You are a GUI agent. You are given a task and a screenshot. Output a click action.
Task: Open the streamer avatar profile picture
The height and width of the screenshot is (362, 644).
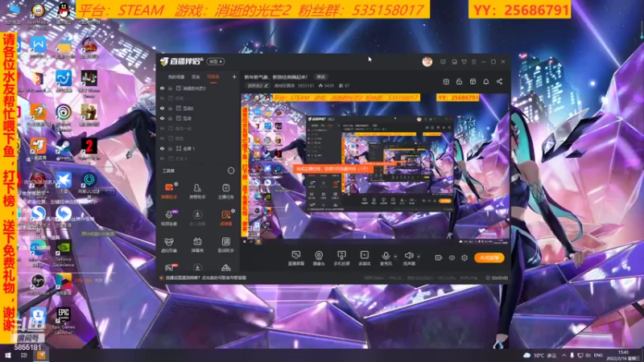point(427,62)
